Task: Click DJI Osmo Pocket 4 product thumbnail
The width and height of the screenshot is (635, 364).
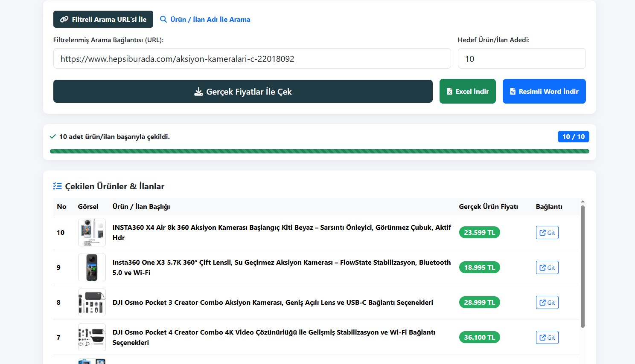Action: [x=92, y=337]
